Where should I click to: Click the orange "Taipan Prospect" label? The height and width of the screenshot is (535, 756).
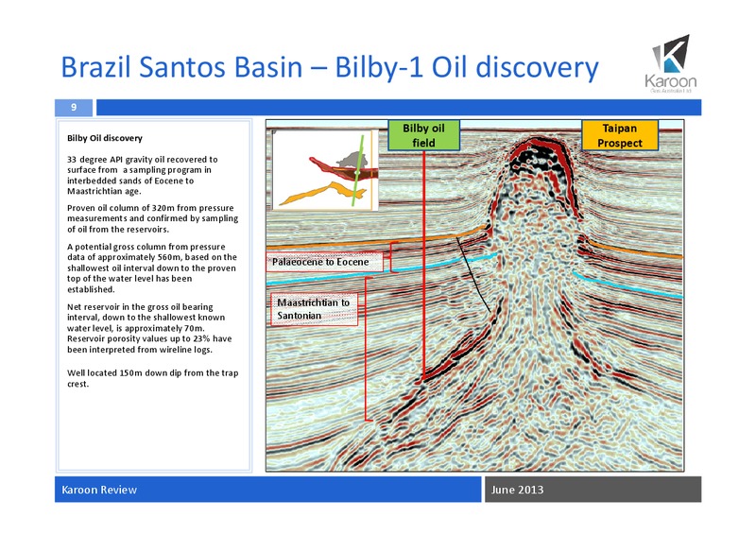[x=620, y=135]
